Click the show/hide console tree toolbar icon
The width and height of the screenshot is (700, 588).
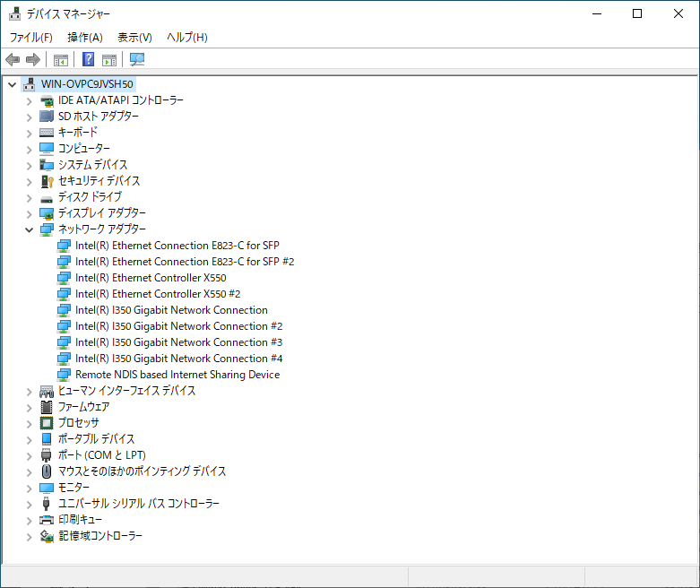click(61, 59)
